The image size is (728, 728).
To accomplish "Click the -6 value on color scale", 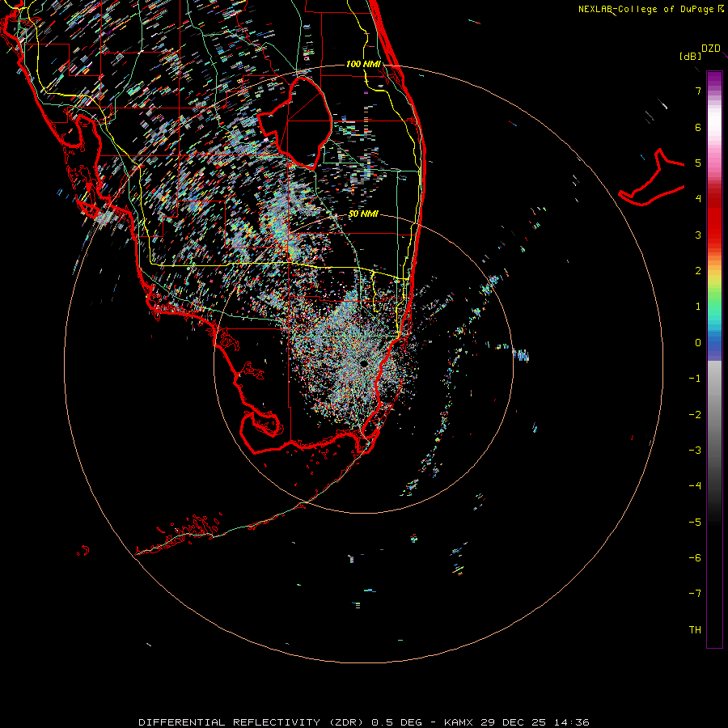I will coord(695,558).
